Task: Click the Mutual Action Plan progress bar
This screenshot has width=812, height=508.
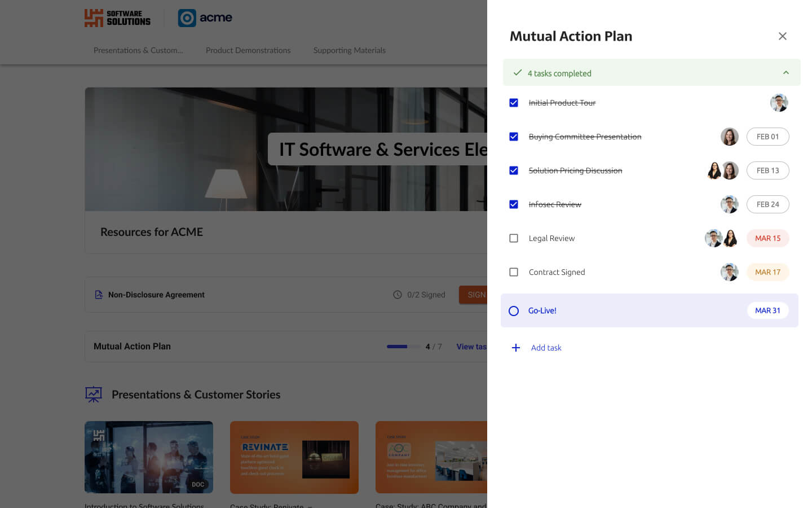Action: tap(403, 347)
